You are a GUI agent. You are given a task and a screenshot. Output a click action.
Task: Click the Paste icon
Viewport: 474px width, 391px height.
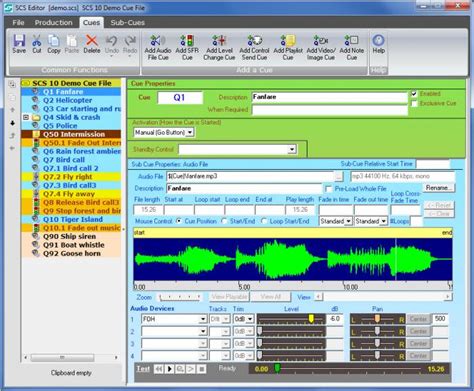coord(72,44)
